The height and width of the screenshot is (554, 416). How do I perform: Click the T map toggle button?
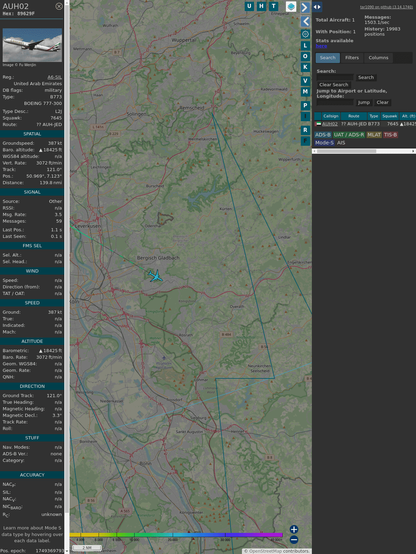[274, 6]
